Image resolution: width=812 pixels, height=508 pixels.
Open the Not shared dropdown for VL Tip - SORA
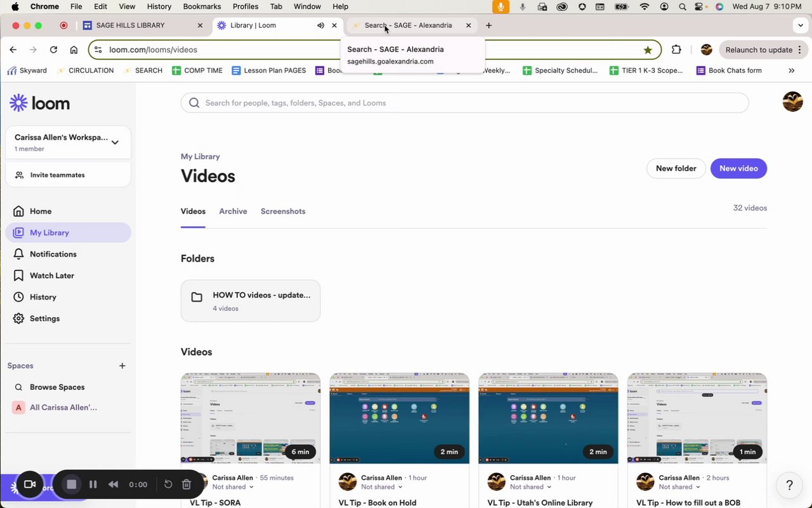(x=233, y=487)
